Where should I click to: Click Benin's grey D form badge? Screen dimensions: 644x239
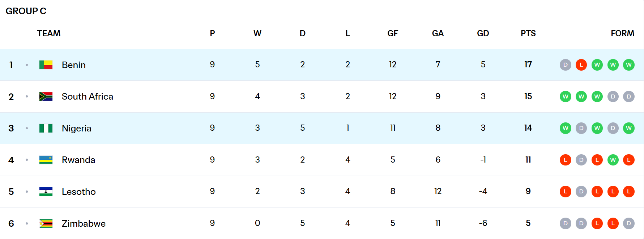tap(565, 65)
